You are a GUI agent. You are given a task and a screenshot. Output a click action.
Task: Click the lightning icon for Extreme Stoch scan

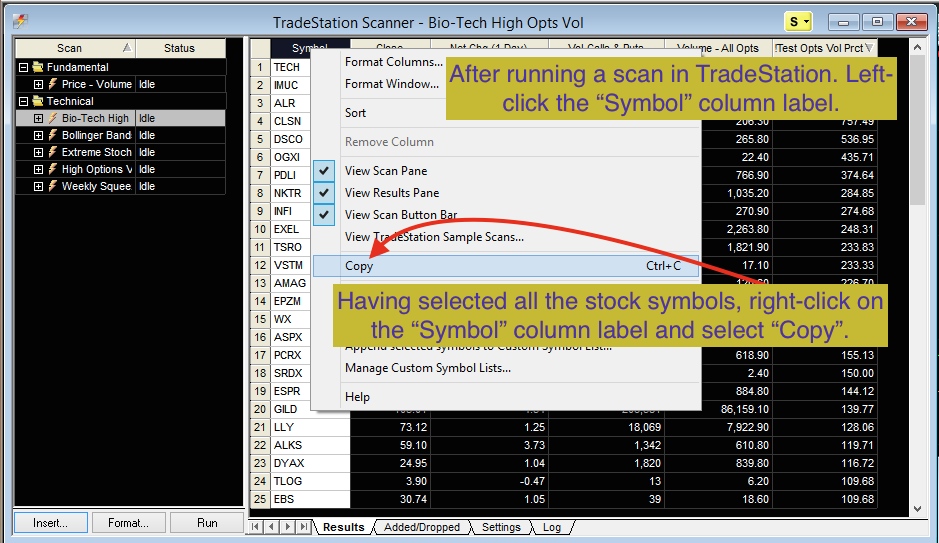pyautogui.click(x=53, y=152)
